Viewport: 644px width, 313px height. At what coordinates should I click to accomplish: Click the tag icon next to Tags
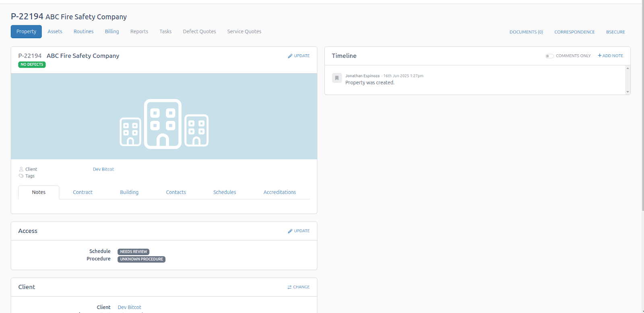coord(21,176)
